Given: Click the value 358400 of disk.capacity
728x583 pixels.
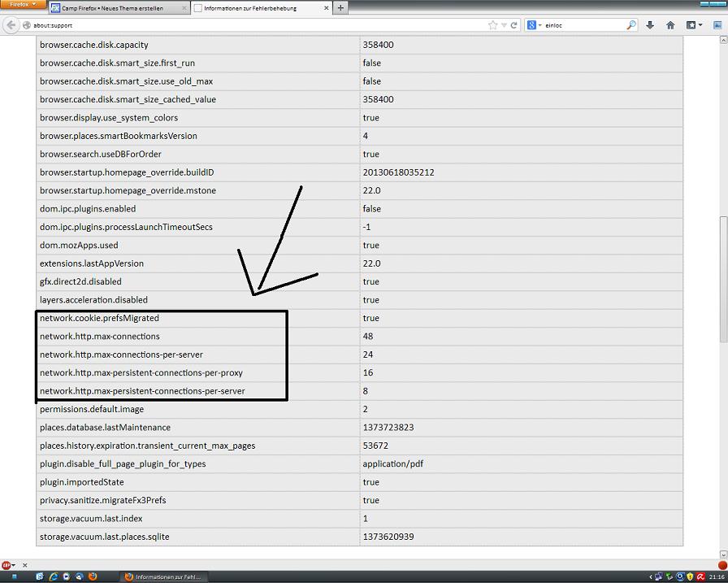Looking at the screenshot, I should tap(378, 45).
